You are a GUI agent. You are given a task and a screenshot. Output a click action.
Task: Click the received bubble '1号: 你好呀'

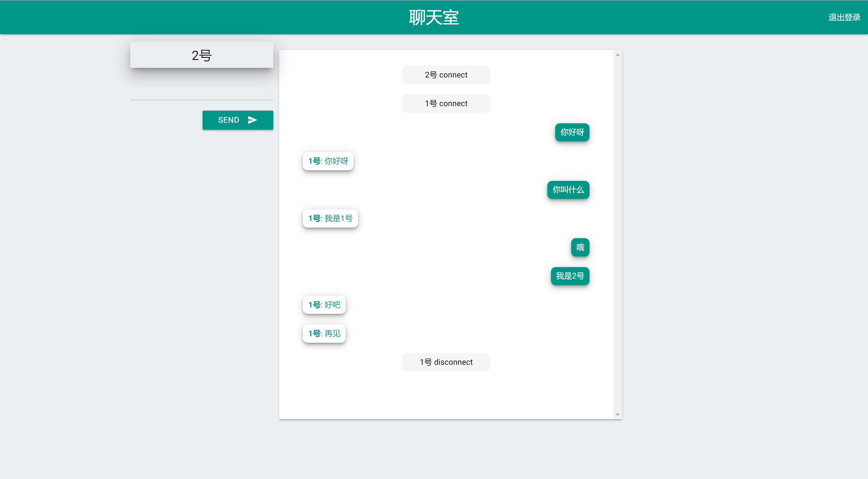pyautogui.click(x=328, y=161)
